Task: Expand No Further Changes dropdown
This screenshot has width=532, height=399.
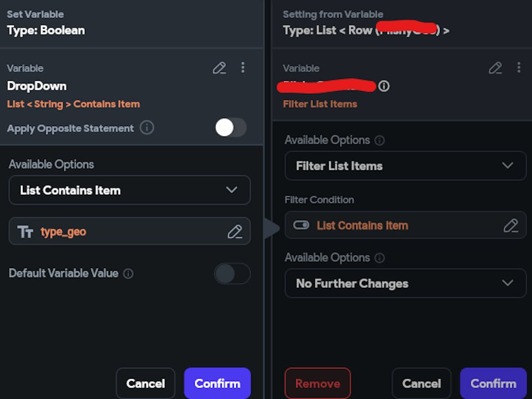Action: pyautogui.click(x=405, y=283)
